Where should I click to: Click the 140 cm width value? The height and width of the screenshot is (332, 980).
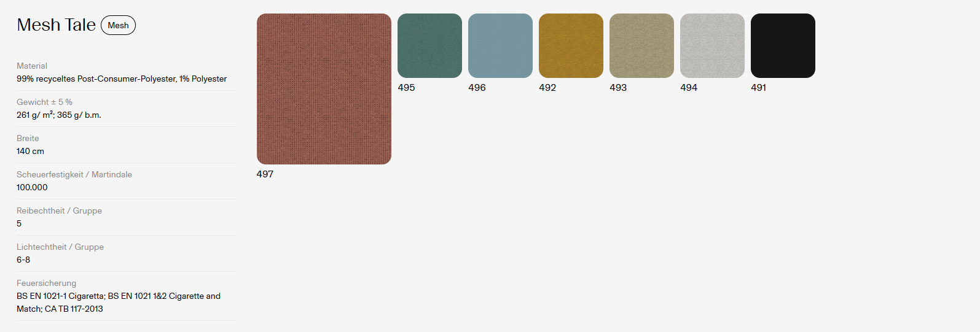pos(30,151)
